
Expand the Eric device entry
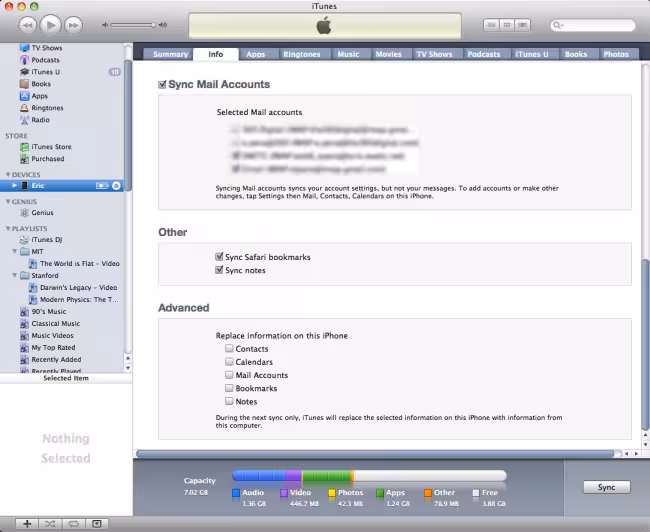pyautogui.click(x=15, y=185)
